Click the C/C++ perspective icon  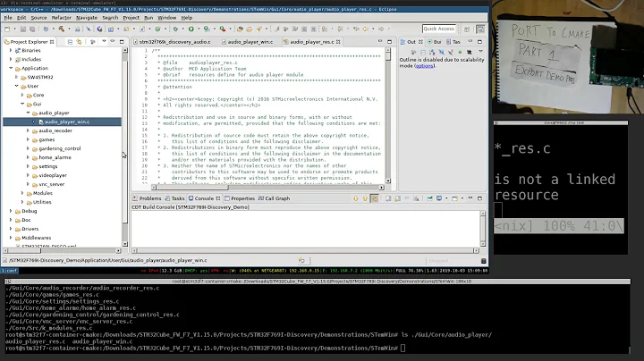tap(480, 29)
